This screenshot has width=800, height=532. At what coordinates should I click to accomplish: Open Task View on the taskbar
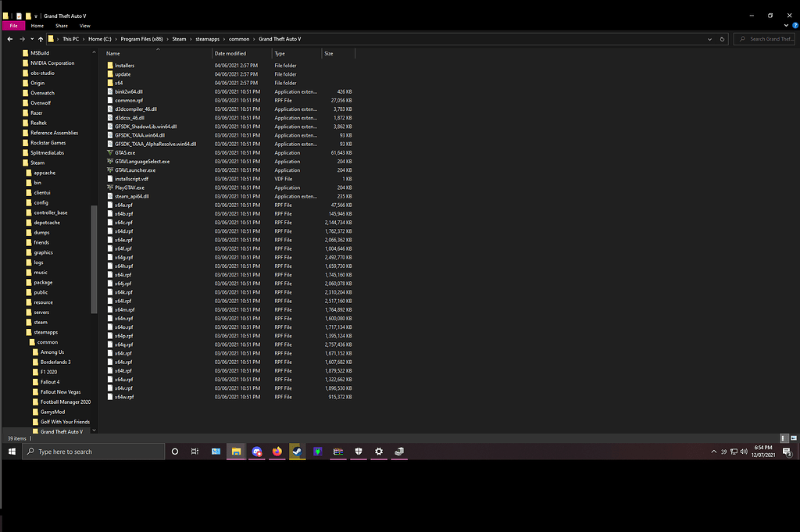pos(195,452)
